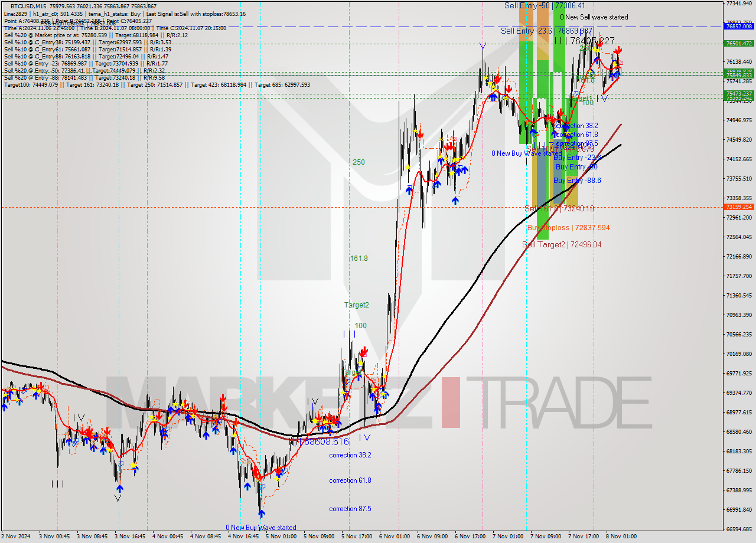Click the 66594.685 price axis value

739,529
